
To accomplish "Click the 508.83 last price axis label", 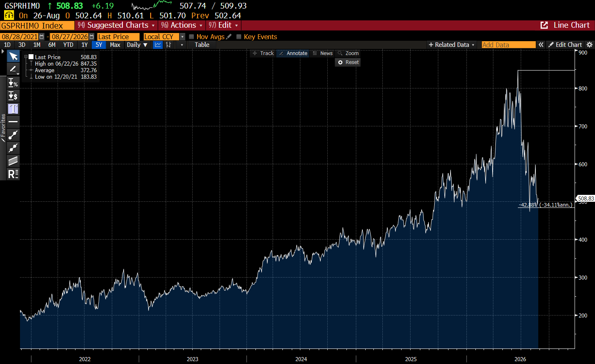I will coord(586,199).
